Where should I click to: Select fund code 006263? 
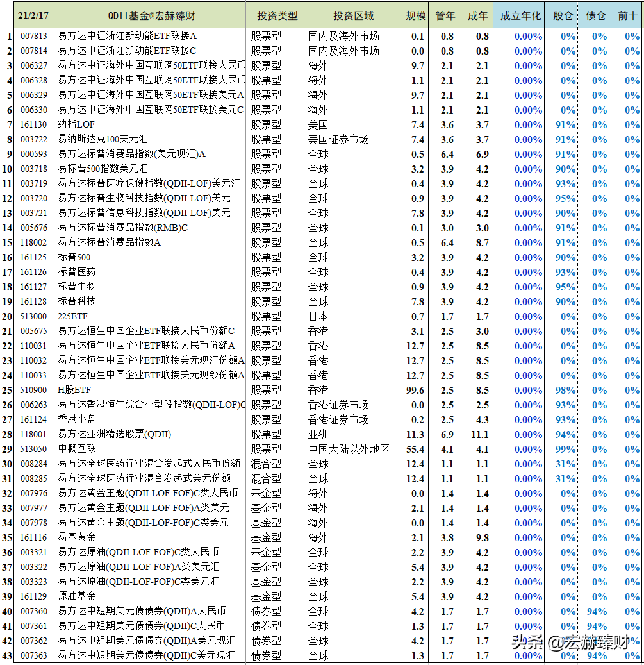tap(33, 405)
